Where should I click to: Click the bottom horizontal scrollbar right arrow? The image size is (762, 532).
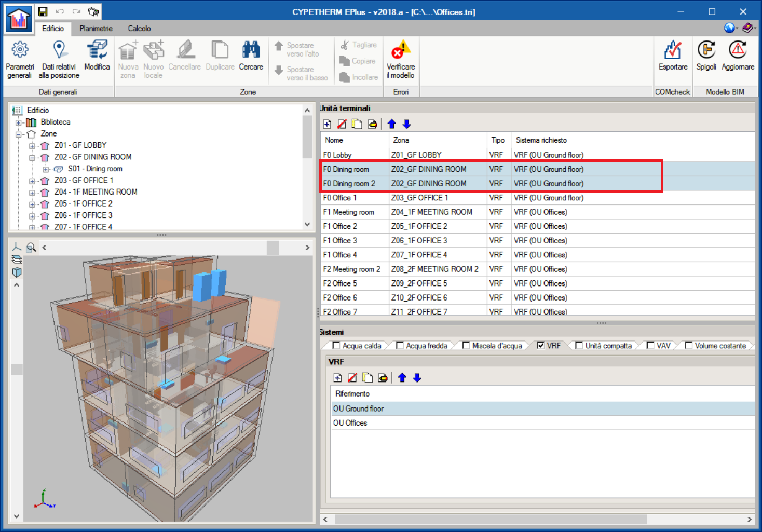click(749, 519)
